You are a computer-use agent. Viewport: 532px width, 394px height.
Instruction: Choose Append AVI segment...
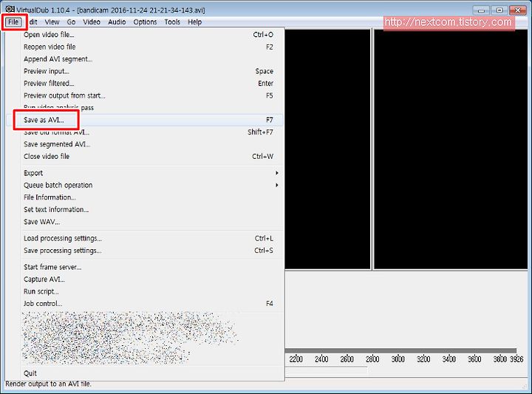click(x=145, y=59)
